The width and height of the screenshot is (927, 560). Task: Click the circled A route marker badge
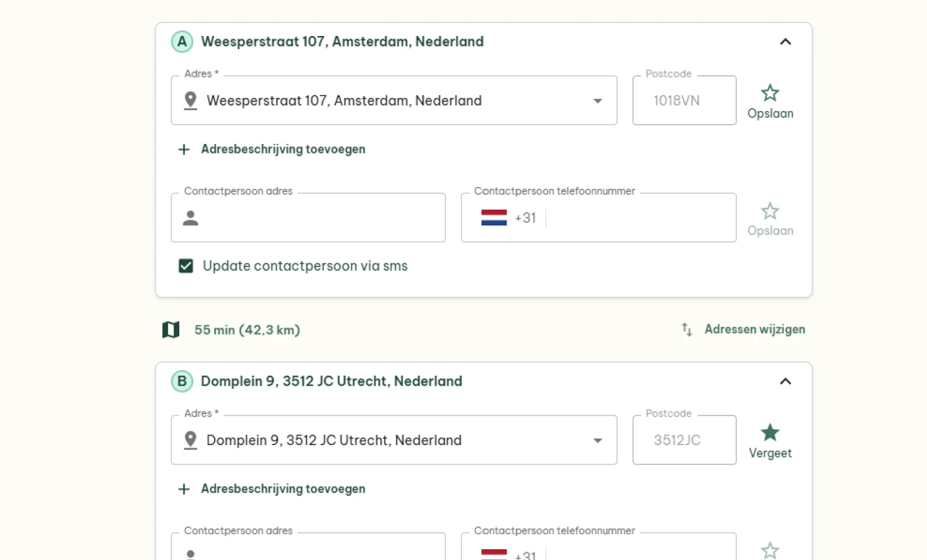[x=182, y=42]
